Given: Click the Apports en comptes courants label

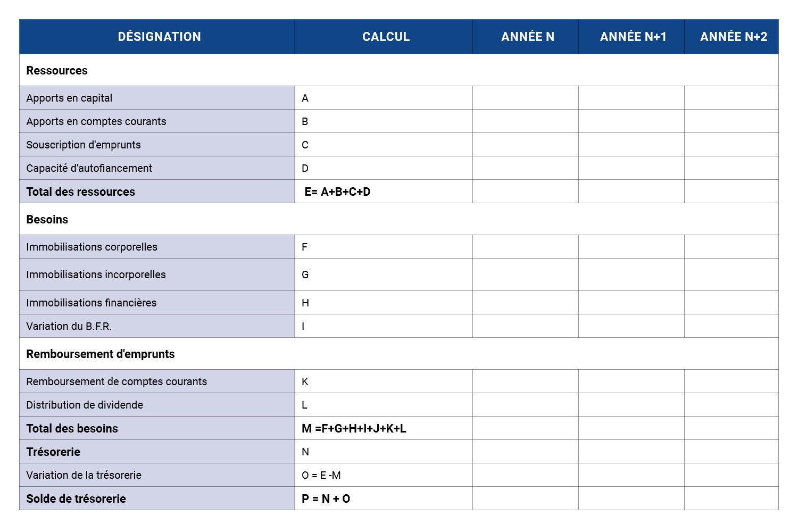Looking at the screenshot, I should (96, 121).
